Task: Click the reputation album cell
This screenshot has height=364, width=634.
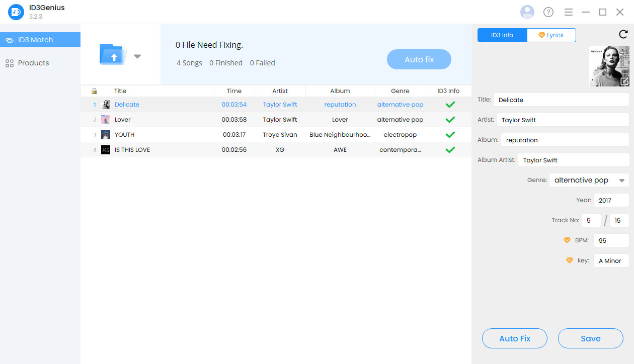Action: click(340, 105)
